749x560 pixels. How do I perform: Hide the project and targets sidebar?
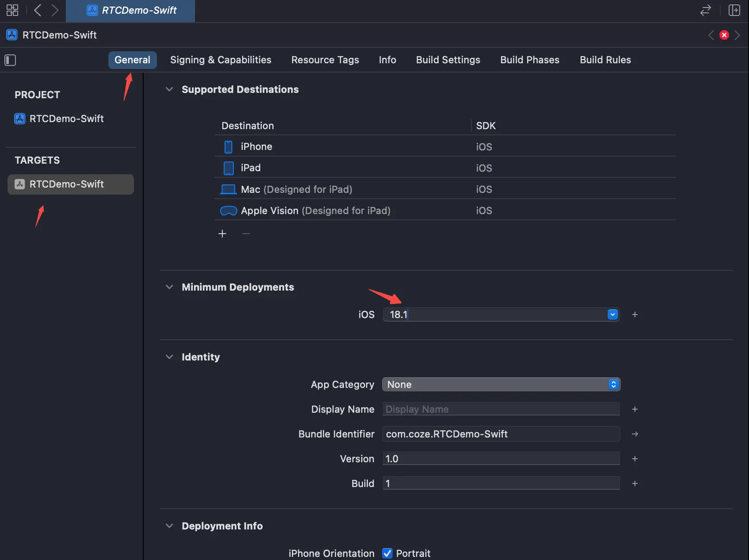(x=10, y=60)
